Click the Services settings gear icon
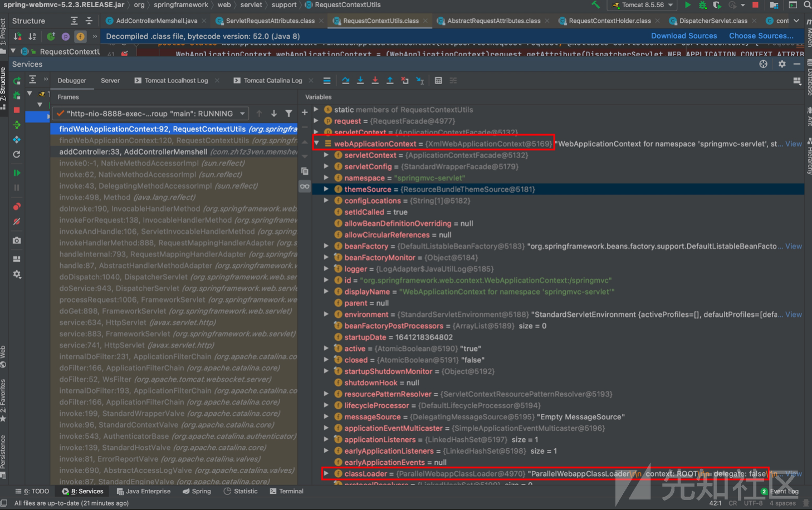The image size is (812, 510). pos(782,64)
